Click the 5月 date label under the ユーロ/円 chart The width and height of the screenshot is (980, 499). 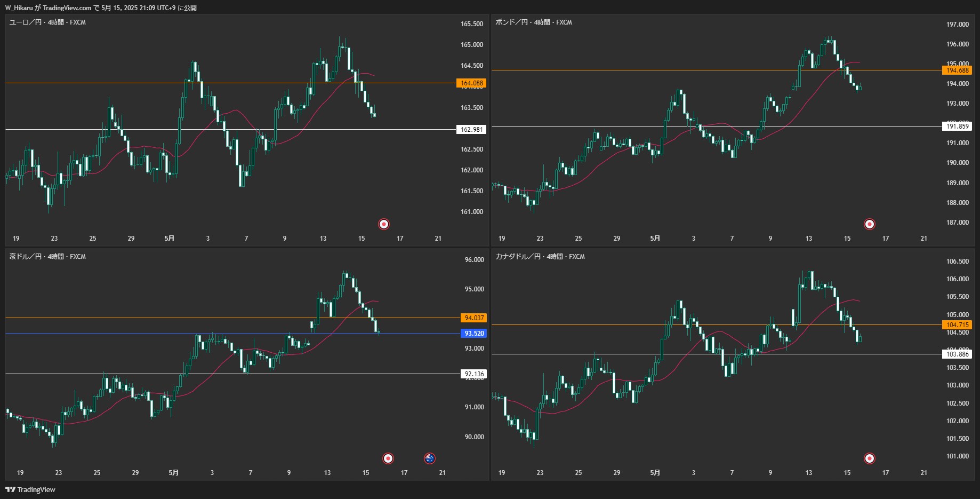click(x=169, y=239)
